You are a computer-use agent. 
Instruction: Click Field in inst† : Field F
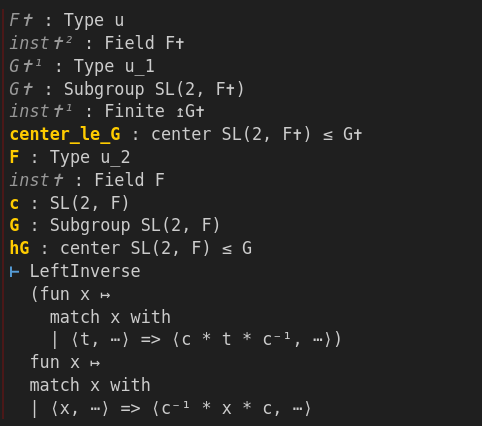tap(119, 180)
